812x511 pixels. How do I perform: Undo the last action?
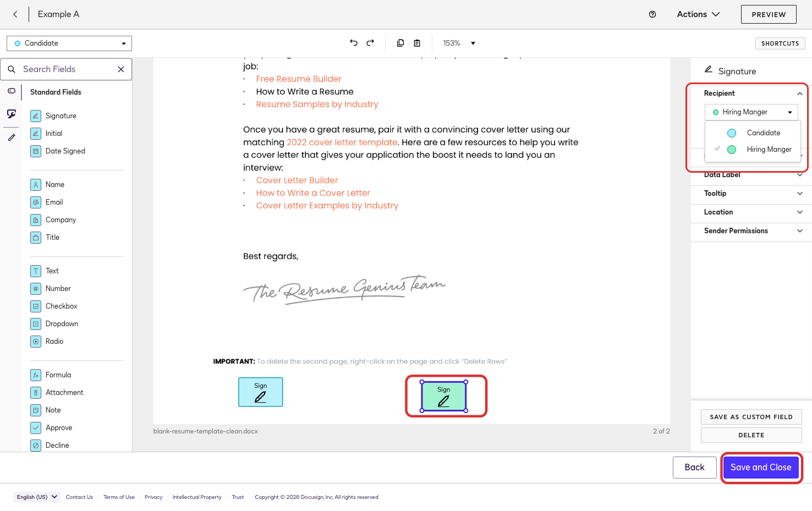(354, 43)
